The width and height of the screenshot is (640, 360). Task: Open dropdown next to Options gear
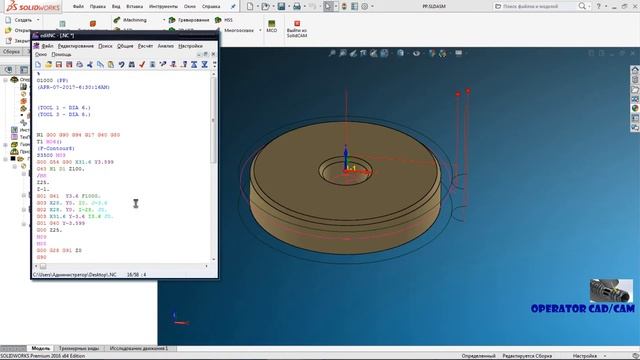click(372, 6)
